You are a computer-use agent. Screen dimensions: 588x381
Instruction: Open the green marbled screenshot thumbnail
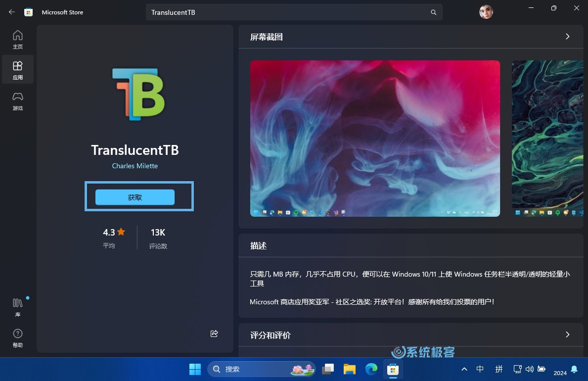tap(547, 139)
